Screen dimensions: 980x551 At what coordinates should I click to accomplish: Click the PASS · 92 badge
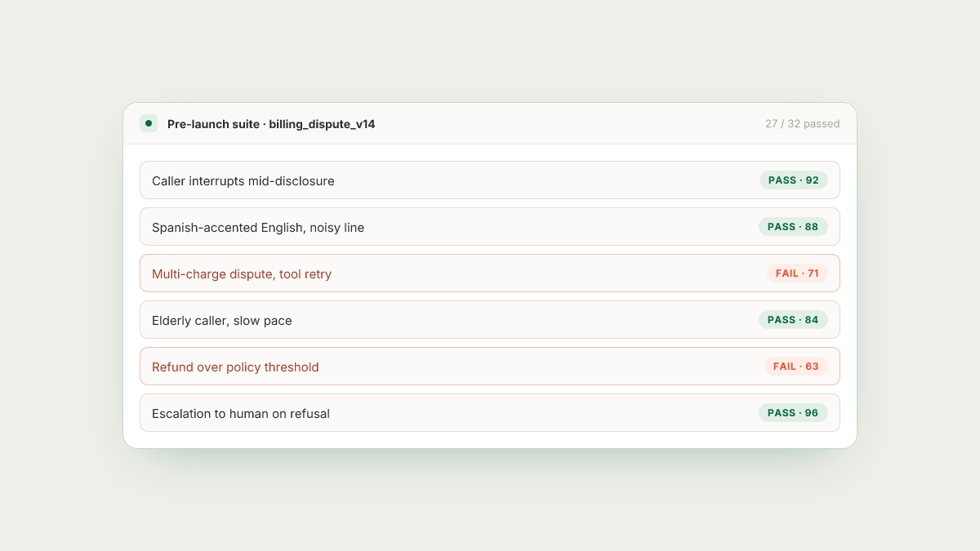[x=793, y=180]
